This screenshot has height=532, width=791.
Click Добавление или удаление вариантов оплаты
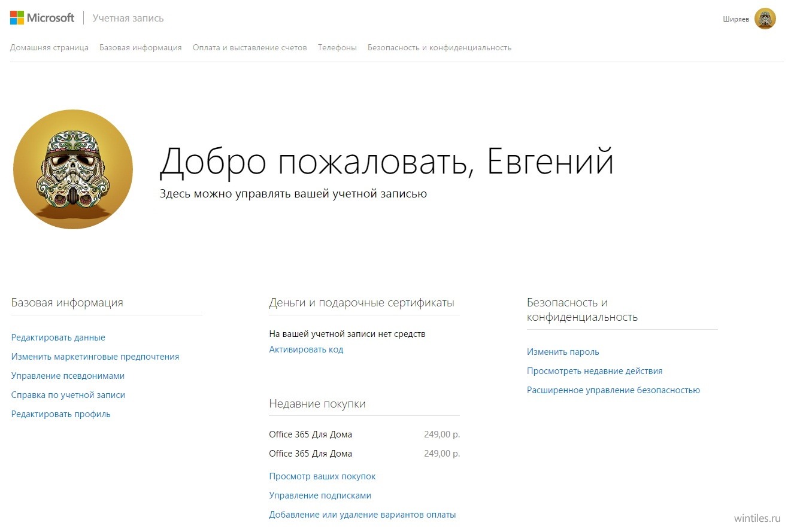[x=362, y=515]
